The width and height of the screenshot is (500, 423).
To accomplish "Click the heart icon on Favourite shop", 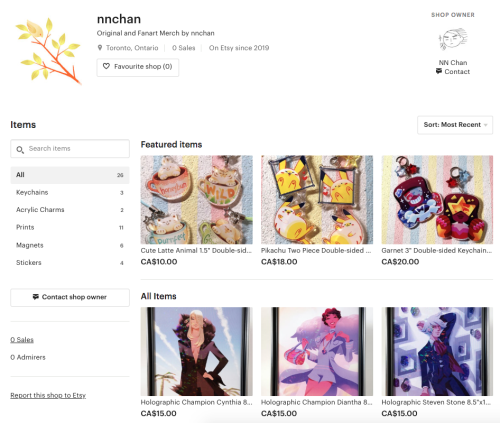I will [106, 66].
